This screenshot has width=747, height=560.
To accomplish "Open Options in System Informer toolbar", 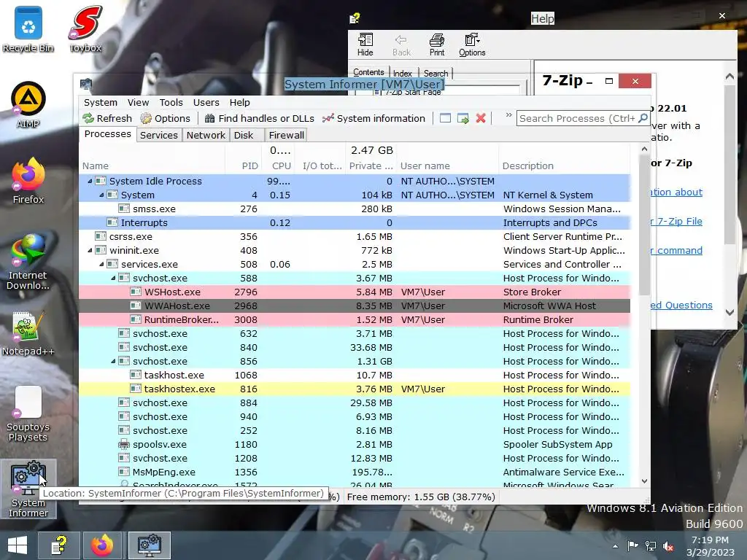I will pos(166,119).
